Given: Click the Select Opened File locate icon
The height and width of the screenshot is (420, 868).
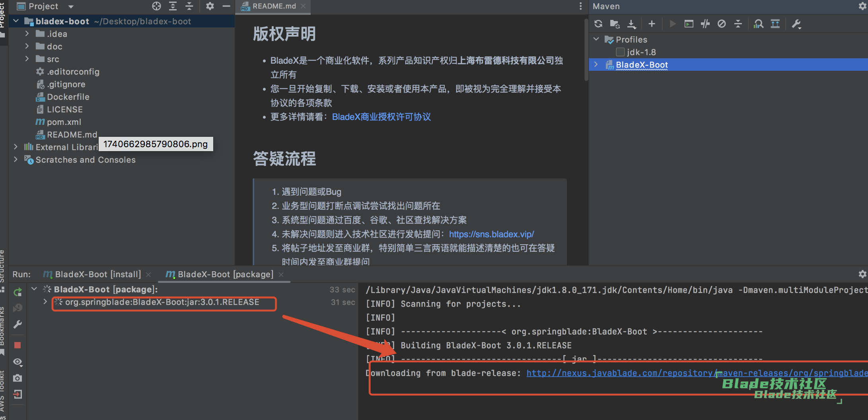Looking at the screenshot, I should tap(157, 6).
